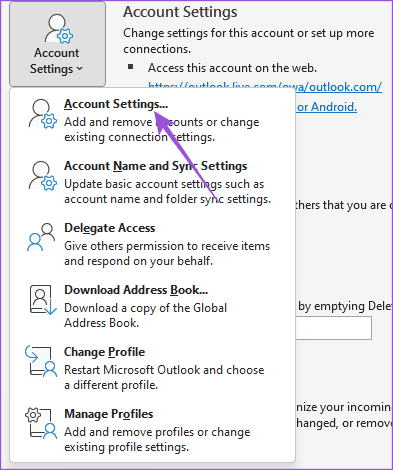The image size is (393, 470).
Task: Open the outlook.com/owa web link
Action: [265, 87]
